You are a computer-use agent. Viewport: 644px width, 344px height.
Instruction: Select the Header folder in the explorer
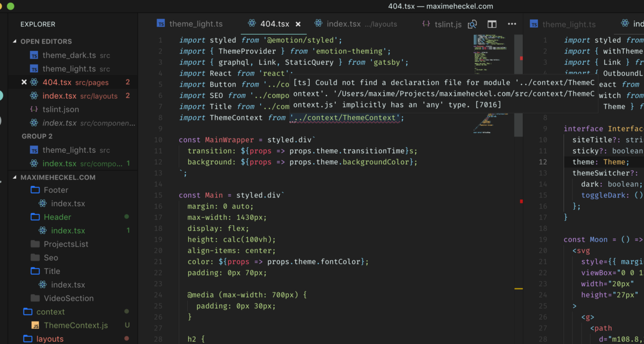click(51, 217)
